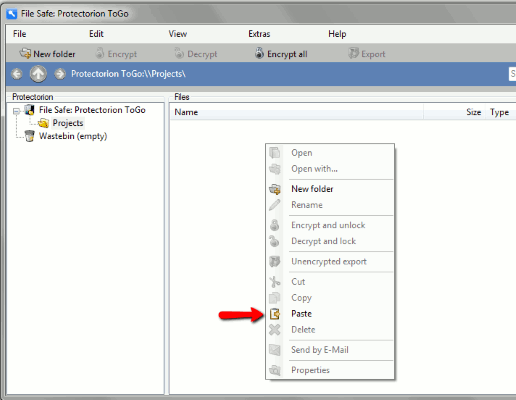
Task: Sort files by the Size column header
Action: [455, 112]
